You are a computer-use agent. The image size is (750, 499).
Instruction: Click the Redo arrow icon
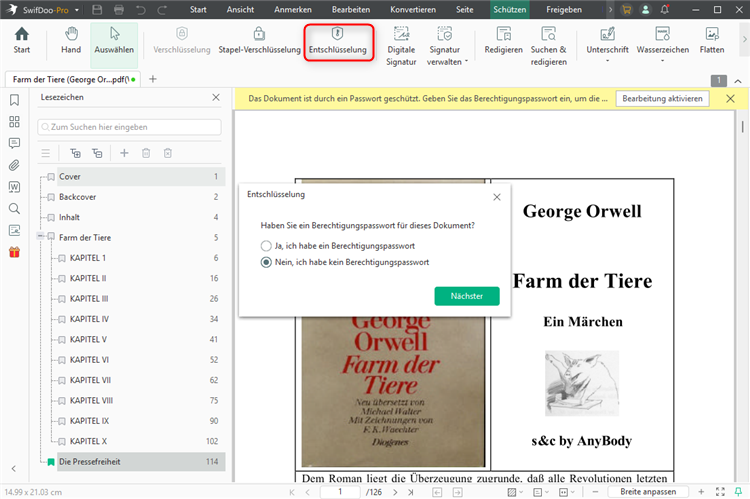(163, 10)
